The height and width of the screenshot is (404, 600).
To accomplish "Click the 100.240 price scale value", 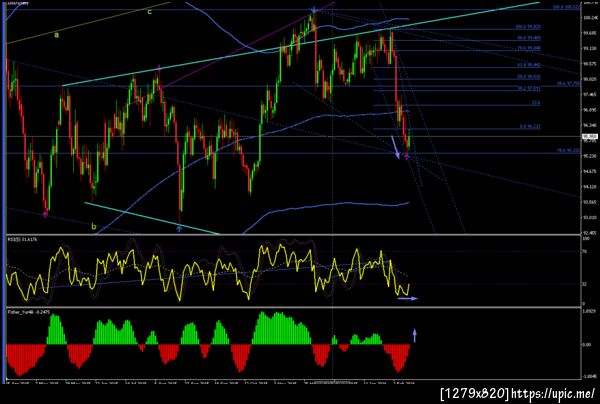I will [589, 18].
